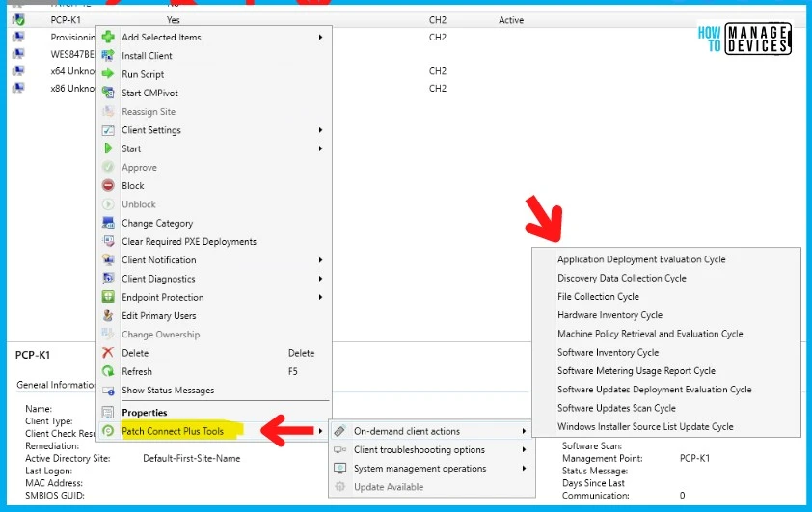Click the green Refresh icon
Screen dimensions: 812x512
(x=108, y=371)
